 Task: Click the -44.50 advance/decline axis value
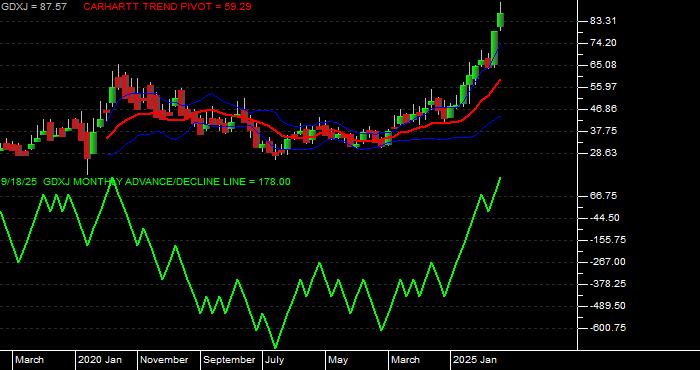[603, 218]
